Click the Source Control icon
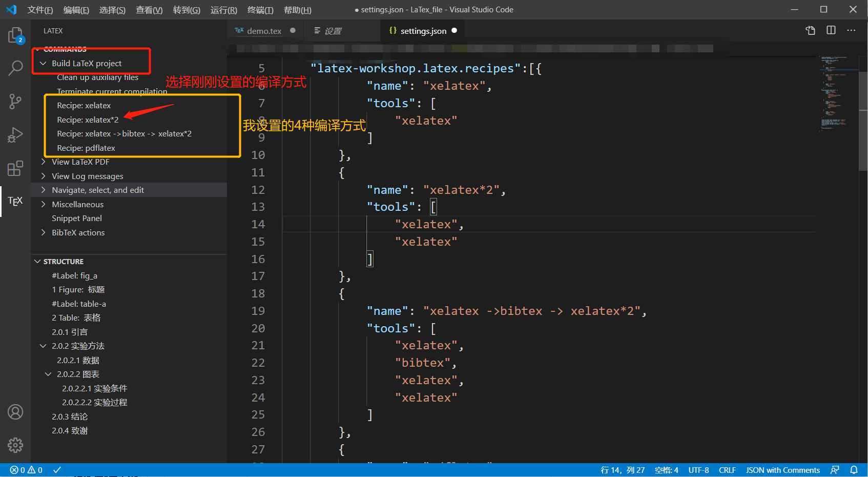Screen dimensions: 868x477 (x=15, y=101)
